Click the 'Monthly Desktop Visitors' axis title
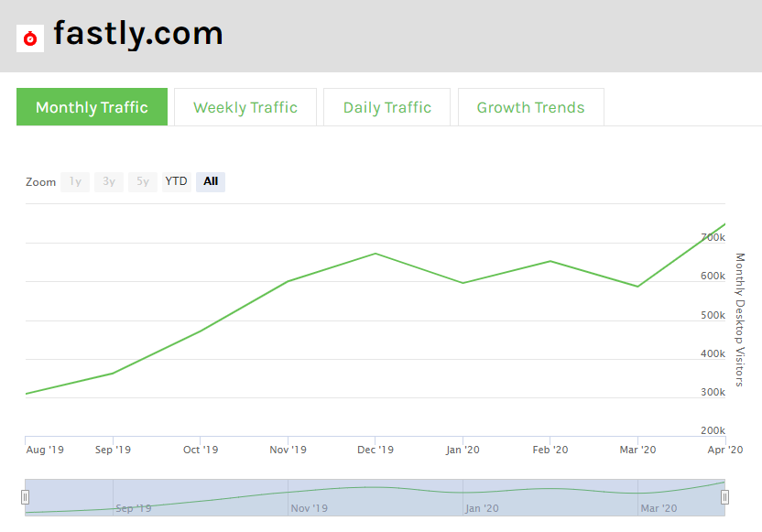The height and width of the screenshot is (532, 762). [740, 320]
